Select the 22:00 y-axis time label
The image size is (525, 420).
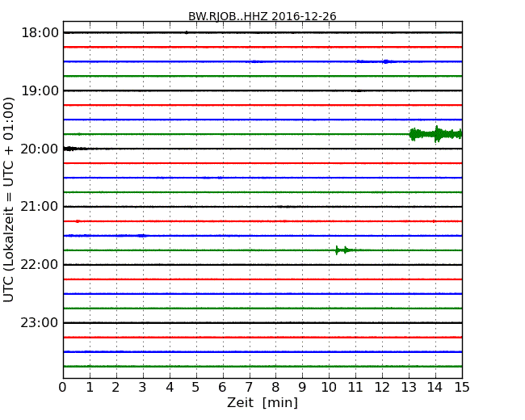click(40, 265)
